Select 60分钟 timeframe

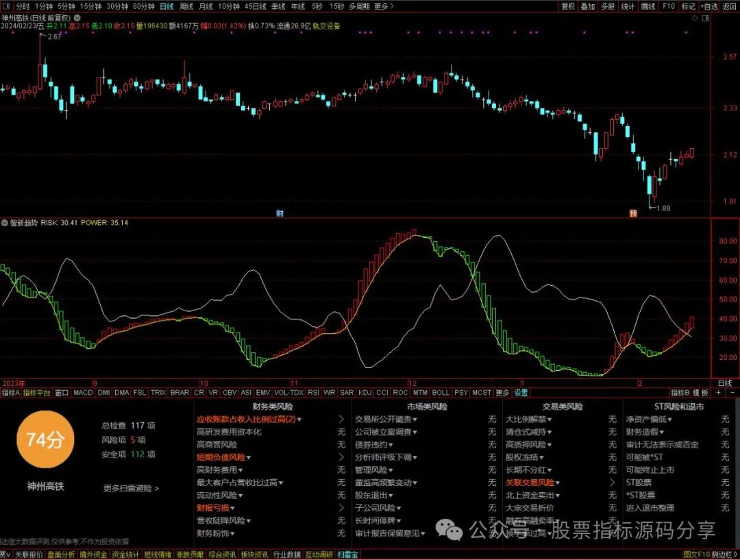click(x=144, y=6)
